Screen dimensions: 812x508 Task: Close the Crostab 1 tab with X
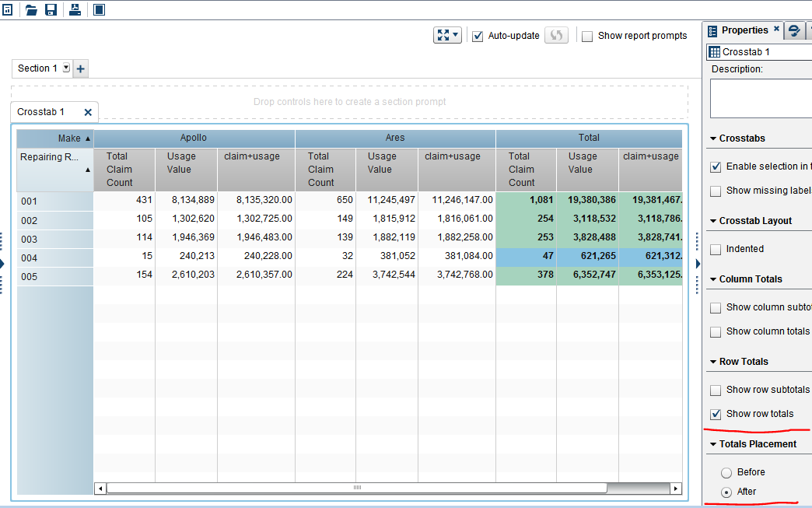click(88, 112)
